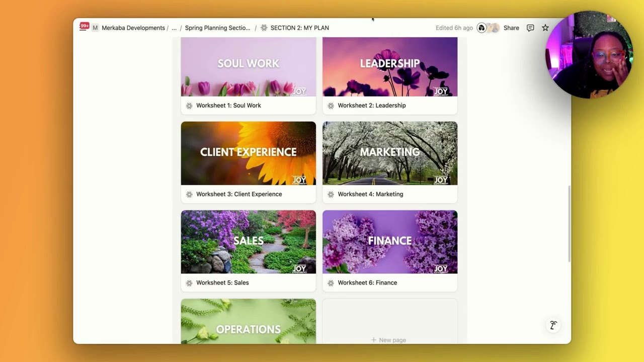Open Worksheet 3: Client Experience page

coord(239,194)
